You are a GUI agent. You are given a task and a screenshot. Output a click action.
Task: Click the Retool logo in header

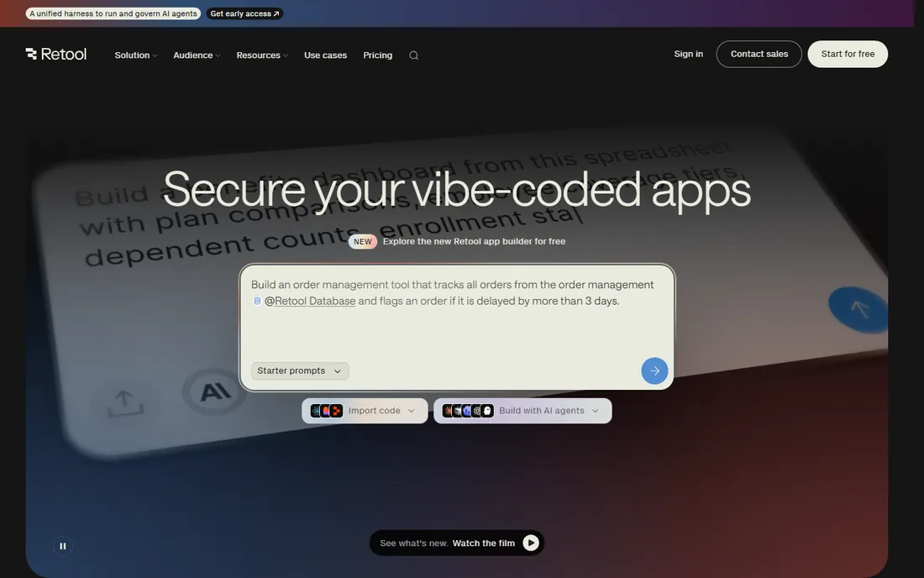[56, 55]
